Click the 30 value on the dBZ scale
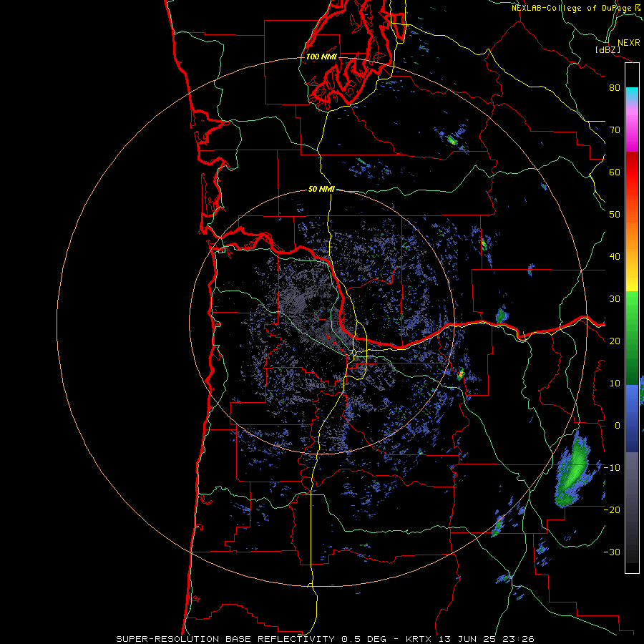 coord(615,299)
